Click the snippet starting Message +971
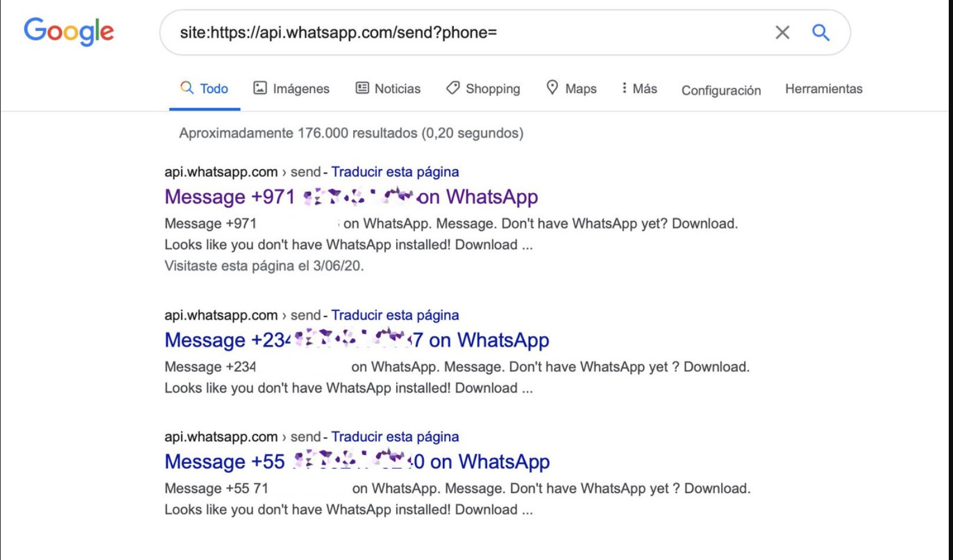This screenshot has width=953, height=560. pos(451,234)
